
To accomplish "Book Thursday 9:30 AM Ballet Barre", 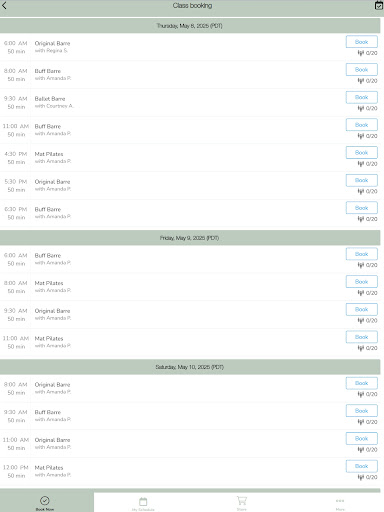I will 362,97.
